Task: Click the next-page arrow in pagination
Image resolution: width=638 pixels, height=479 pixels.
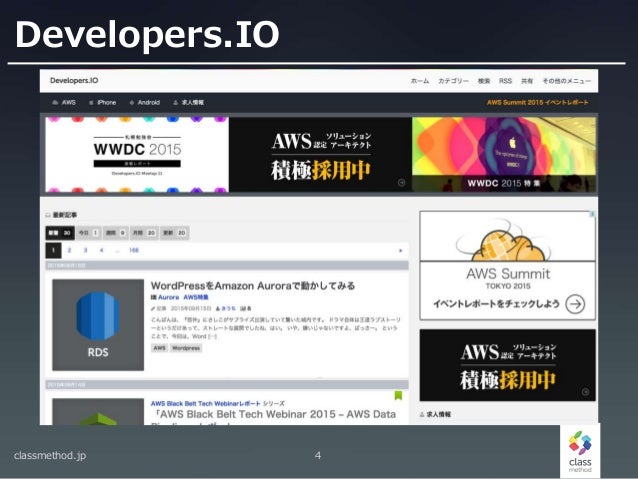Action: coord(400,251)
